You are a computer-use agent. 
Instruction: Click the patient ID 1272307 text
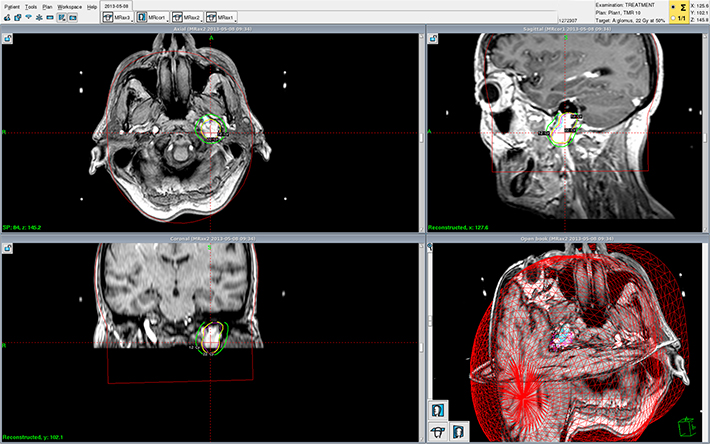[x=568, y=20]
